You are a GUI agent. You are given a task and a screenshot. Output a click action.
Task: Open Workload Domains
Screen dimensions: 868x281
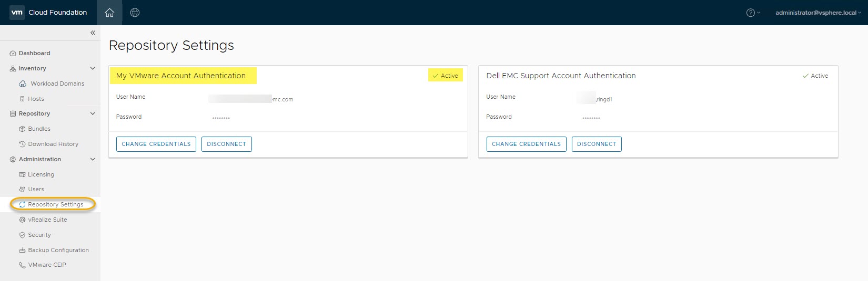57,84
